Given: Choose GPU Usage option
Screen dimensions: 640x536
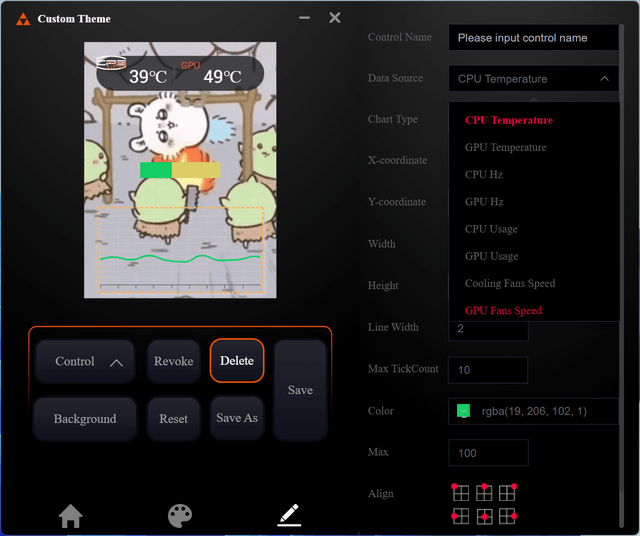Looking at the screenshot, I should 491,256.
